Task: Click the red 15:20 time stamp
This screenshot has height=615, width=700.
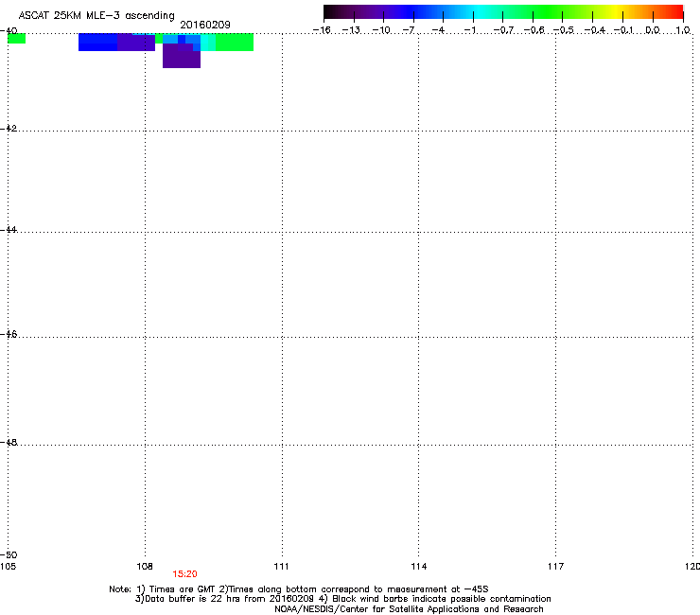Action: pos(184,574)
